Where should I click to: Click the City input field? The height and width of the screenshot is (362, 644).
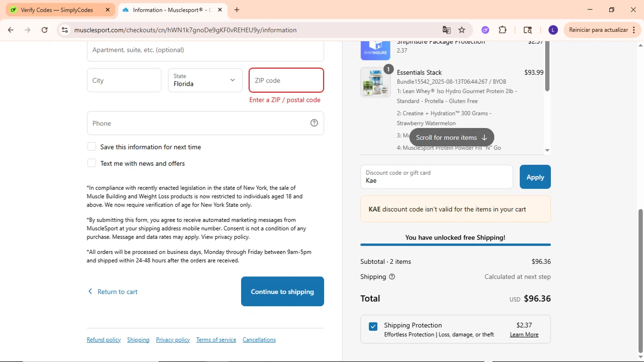124,80
